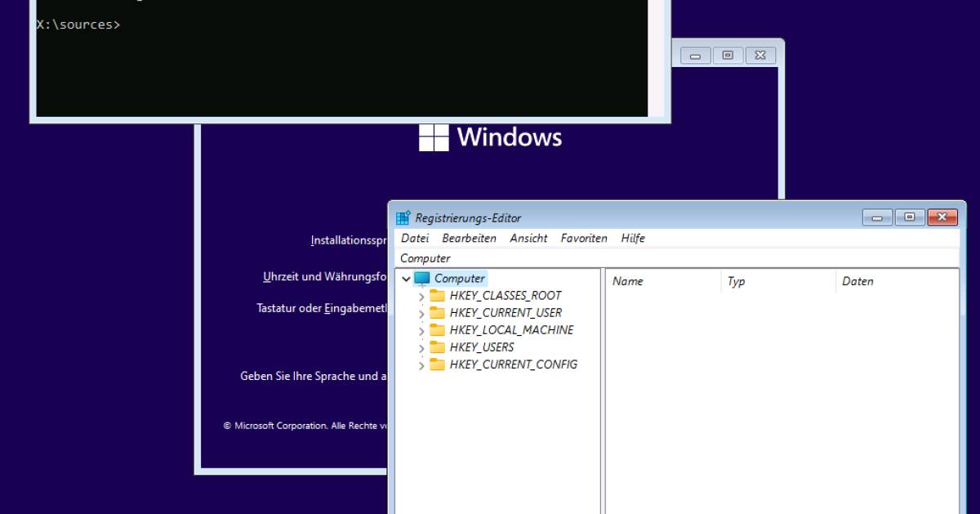Screen dimensions: 980x514
Task: Select HKEY_CLASSES_ROOT label in tree
Action: click(x=506, y=296)
